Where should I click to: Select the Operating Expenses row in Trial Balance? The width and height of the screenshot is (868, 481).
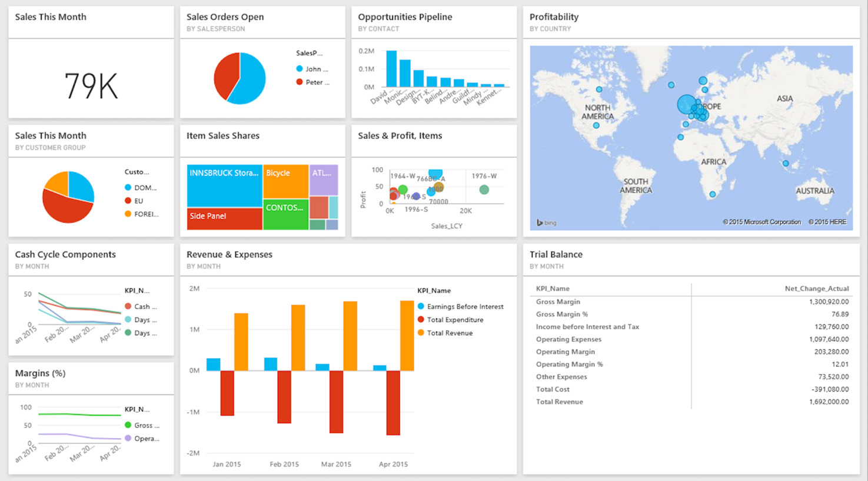click(x=568, y=339)
